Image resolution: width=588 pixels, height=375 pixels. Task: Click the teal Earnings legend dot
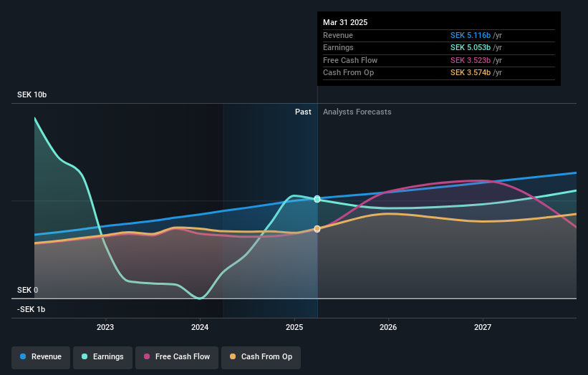pyautogui.click(x=85, y=356)
